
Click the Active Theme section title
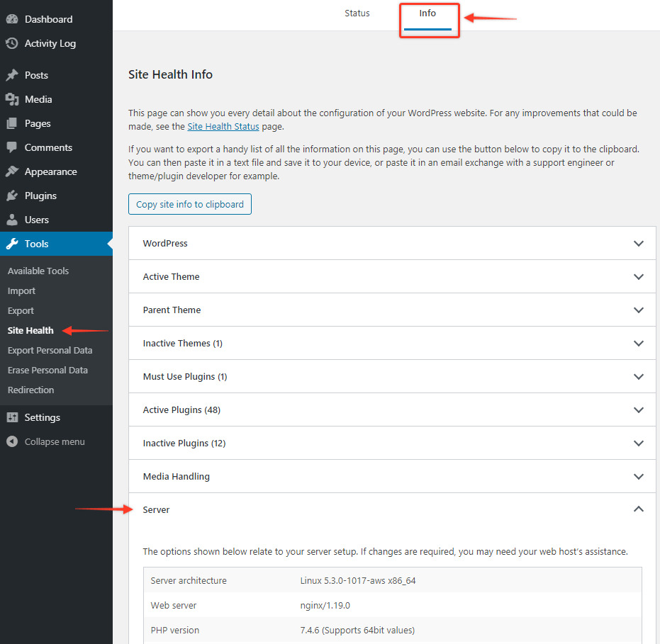pos(171,276)
